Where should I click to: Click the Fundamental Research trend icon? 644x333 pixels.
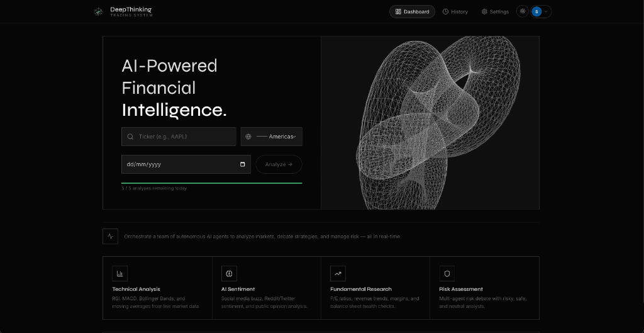pos(338,273)
